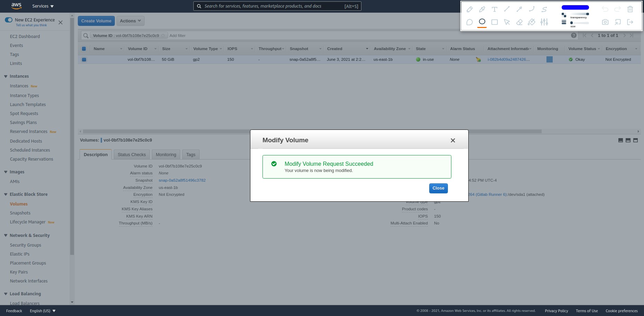Select the straight line tool
This screenshot has height=316, width=644.
tap(507, 9)
